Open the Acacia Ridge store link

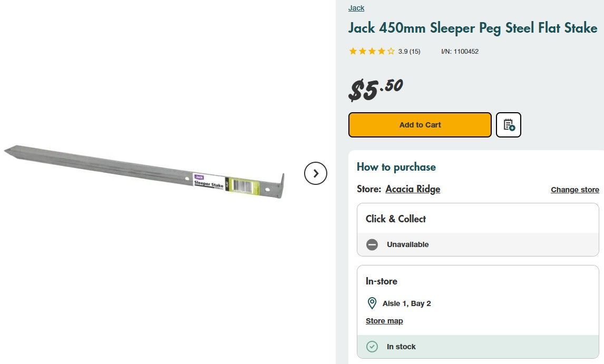coord(413,189)
